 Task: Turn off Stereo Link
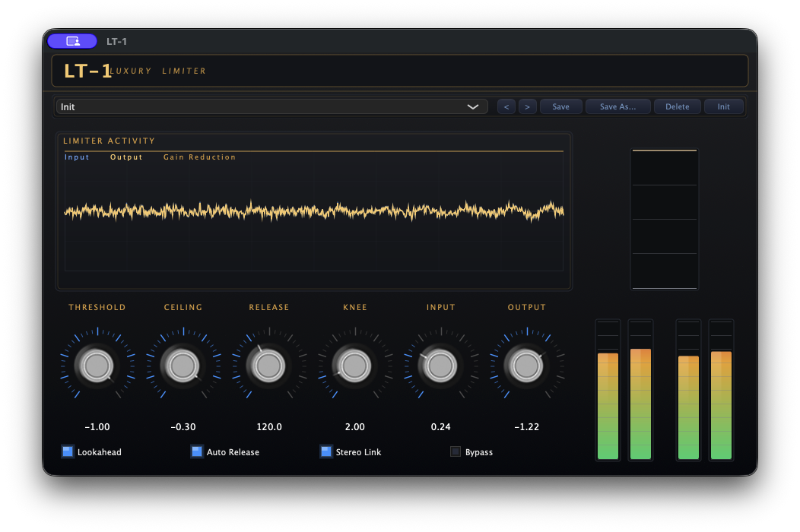[x=326, y=451]
